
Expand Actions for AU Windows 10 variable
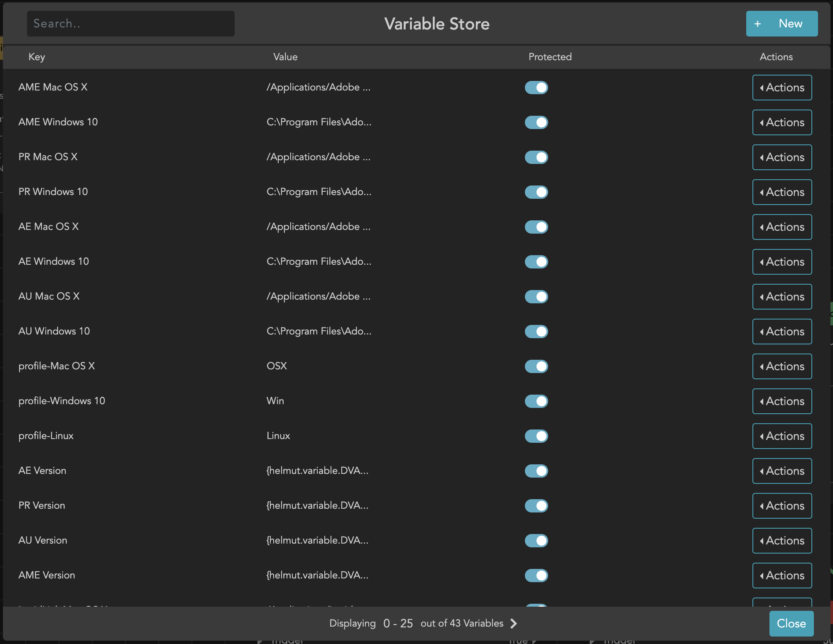tap(781, 332)
